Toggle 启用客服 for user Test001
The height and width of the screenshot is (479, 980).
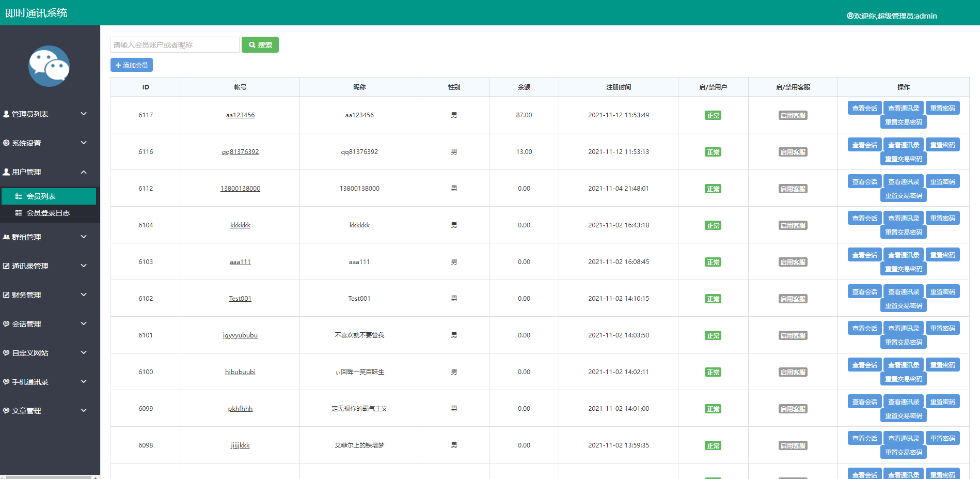tap(793, 299)
